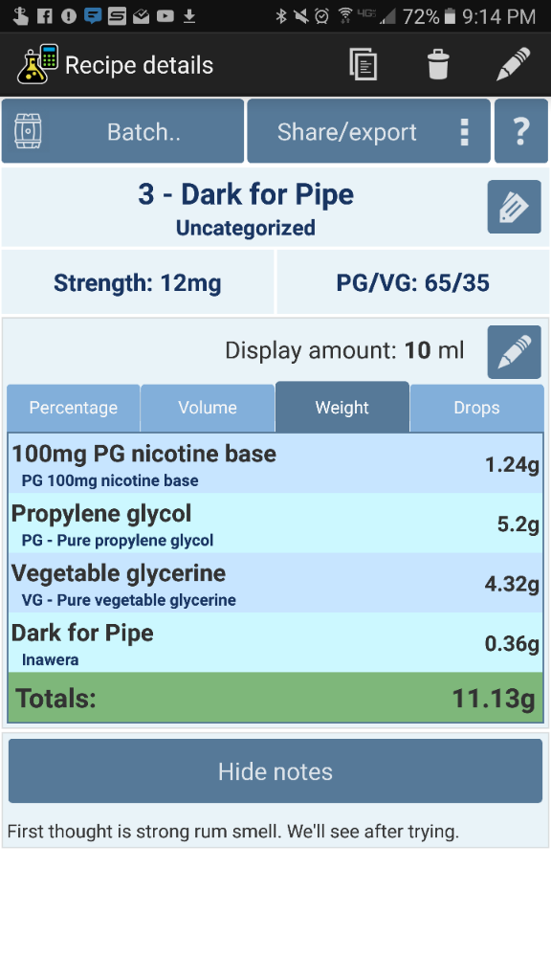Open the Share/export three-dot menu
This screenshot has width=551, height=980.
click(464, 132)
